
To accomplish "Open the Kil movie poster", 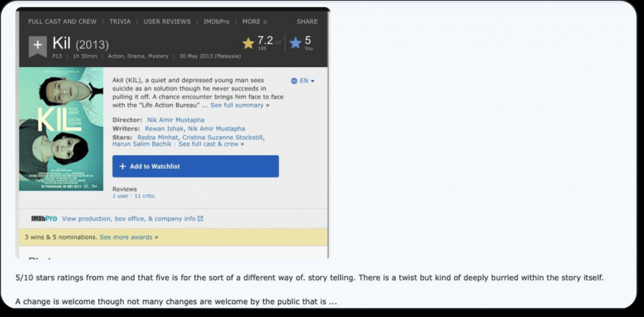I will (61, 129).
